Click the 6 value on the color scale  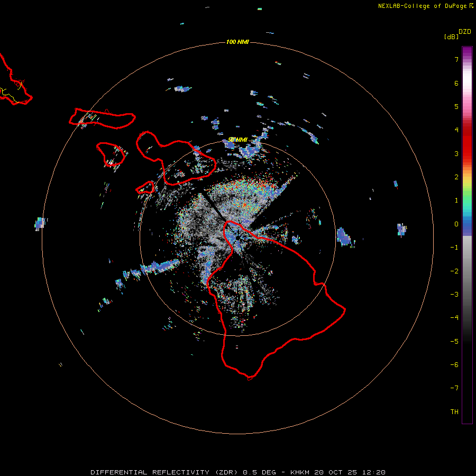(456, 83)
